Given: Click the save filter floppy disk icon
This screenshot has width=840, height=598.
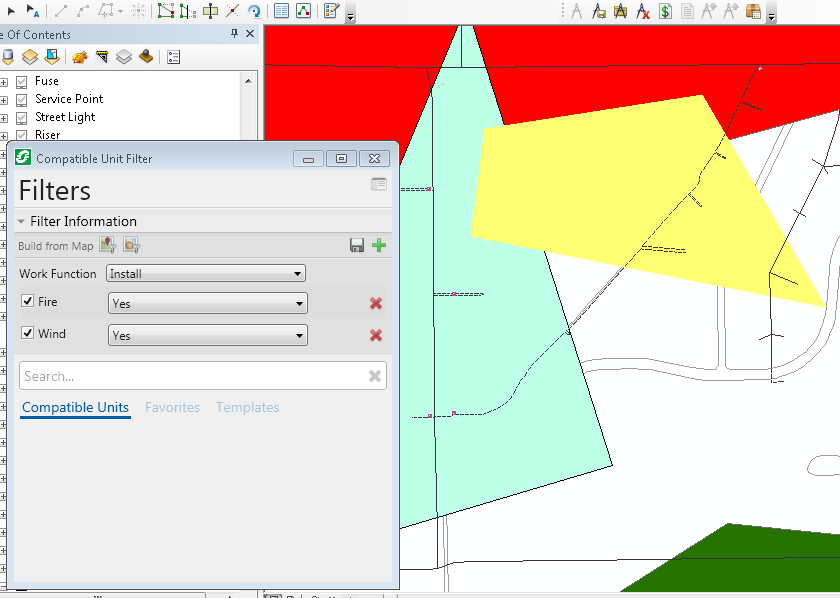Looking at the screenshot, I should coord(357,246).
